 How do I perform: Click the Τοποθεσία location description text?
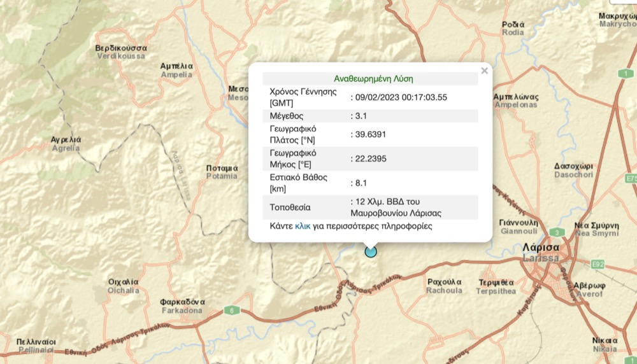tap(396, 207)
